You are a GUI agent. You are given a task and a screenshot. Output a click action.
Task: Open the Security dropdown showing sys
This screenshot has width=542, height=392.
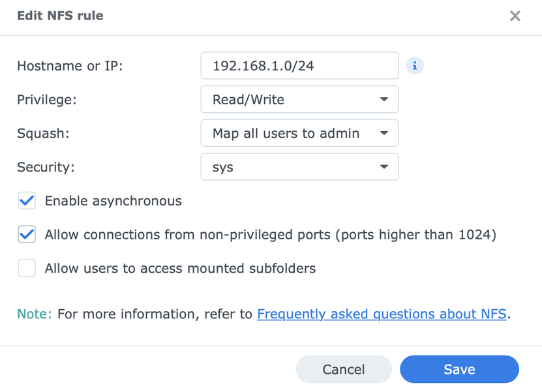299,168
